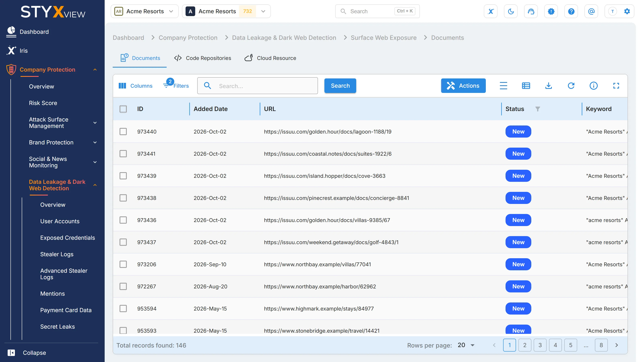Screen dimensions: 644x362
Task: Focus the table Search... input
Action: tap(258, 86)
